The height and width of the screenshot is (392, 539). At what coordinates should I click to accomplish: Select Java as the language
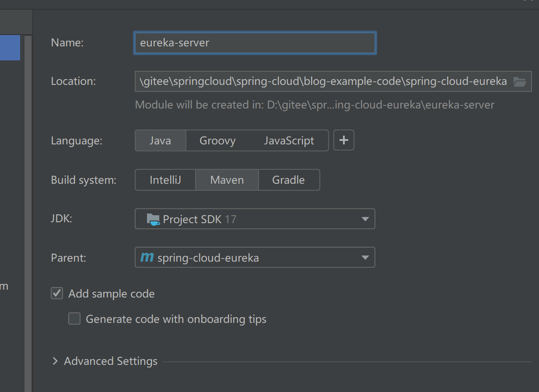(x=161, y=140)
